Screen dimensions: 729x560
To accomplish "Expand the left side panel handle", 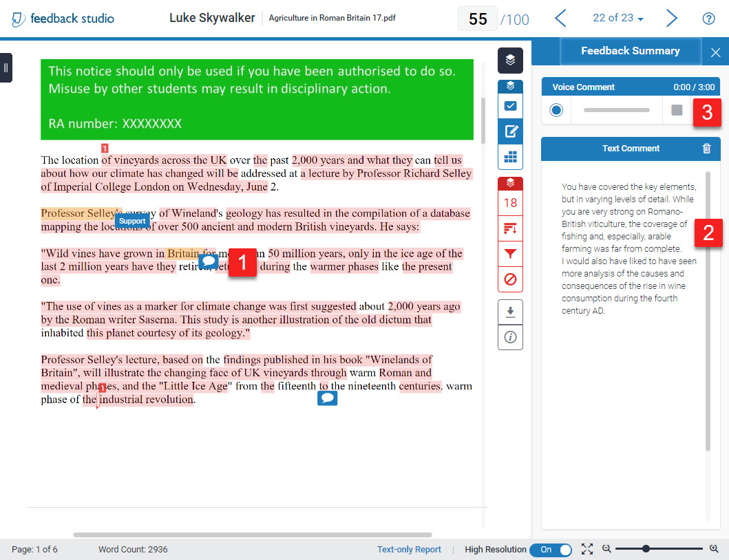I will [x=6, y=67].
